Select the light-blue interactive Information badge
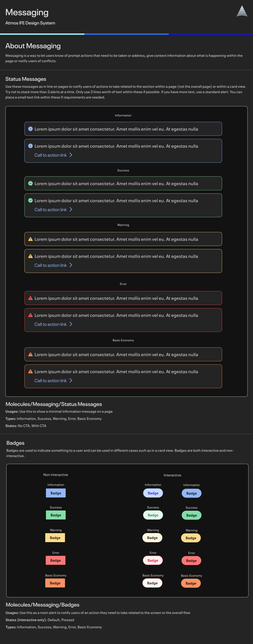The height and width of the screenshot is (644, 253). [x=153, y=493]
